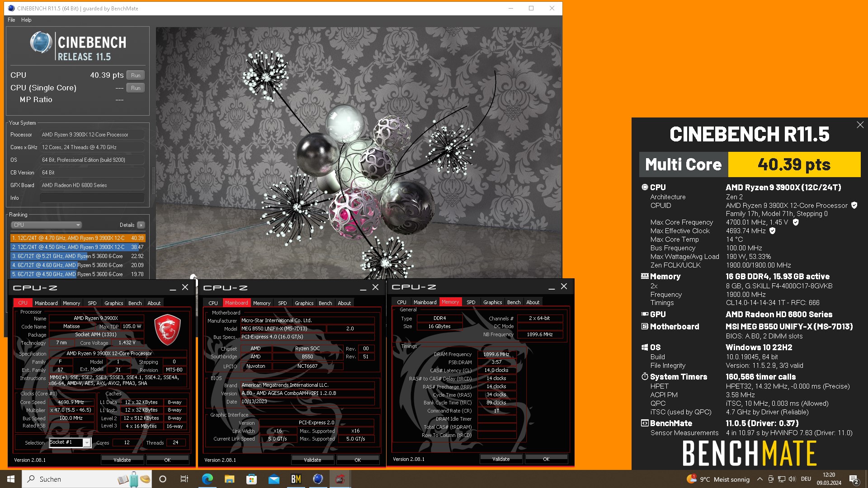Click OK in left CPU-Z window
Screen dimensions: 868x488
click(x=167, y=460)
